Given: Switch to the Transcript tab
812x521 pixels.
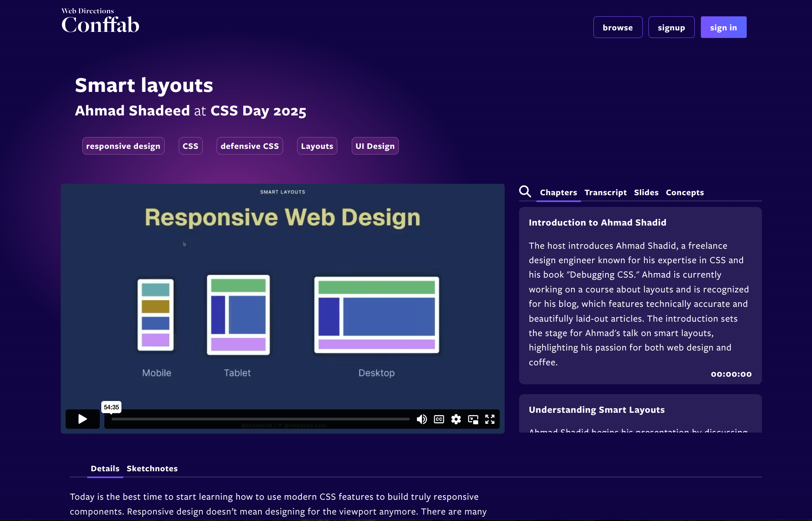Looking at the screenshot, I should (x=605, y=193).
